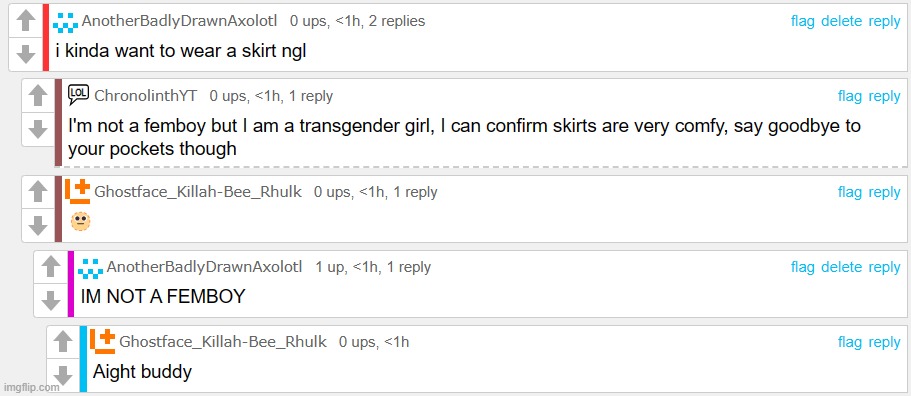Click Ghostface_Killah-Bee_Rhulk username on "Aight buddy"
Image resolution: width=911 pixels, height=396 pixels.
[223, 342]
